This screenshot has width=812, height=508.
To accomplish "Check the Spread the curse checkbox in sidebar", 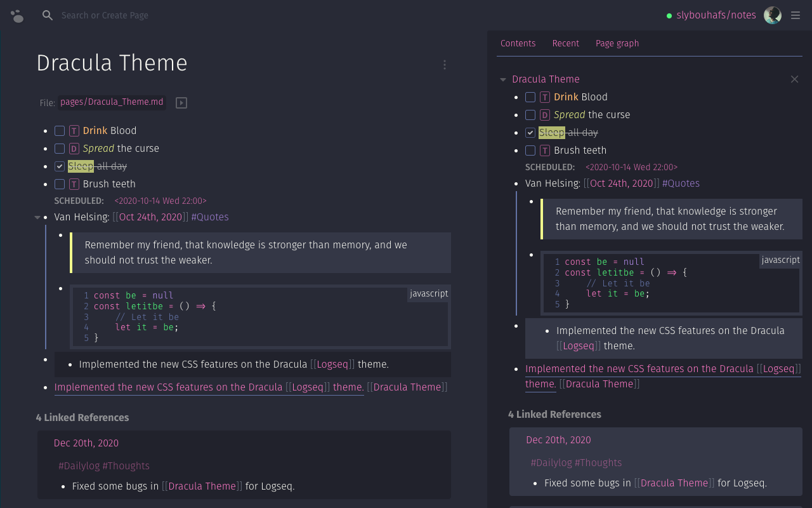I will point(530,115).
